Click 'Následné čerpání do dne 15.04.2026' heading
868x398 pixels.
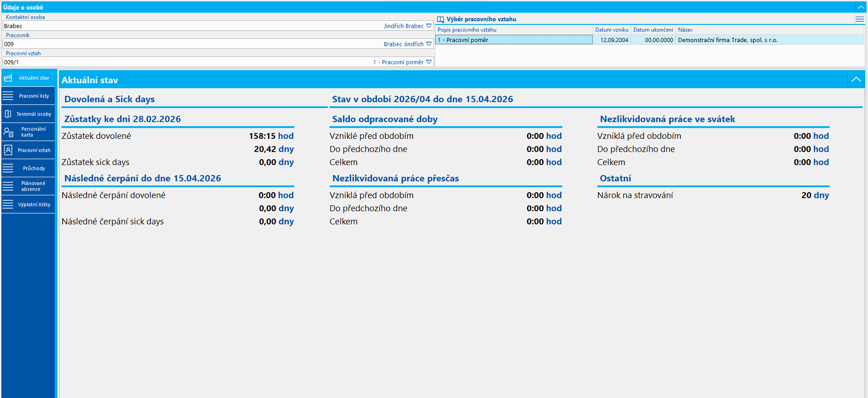coord(143,178)
